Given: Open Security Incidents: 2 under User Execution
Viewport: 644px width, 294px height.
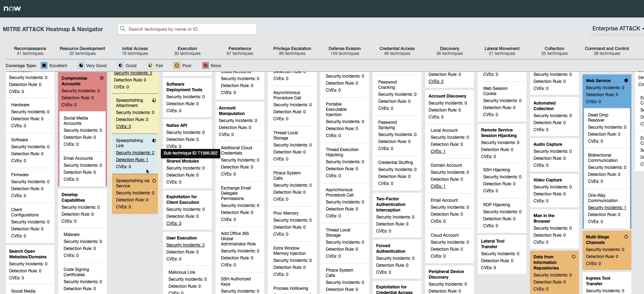Looking at the screenshot, I should point(185,245).
